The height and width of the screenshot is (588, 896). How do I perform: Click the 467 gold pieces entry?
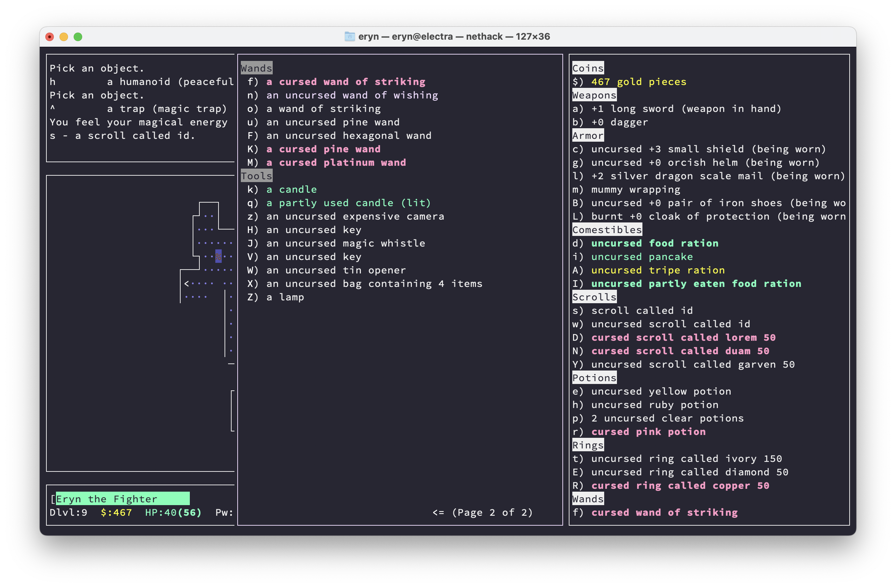(x=638, y=82)
